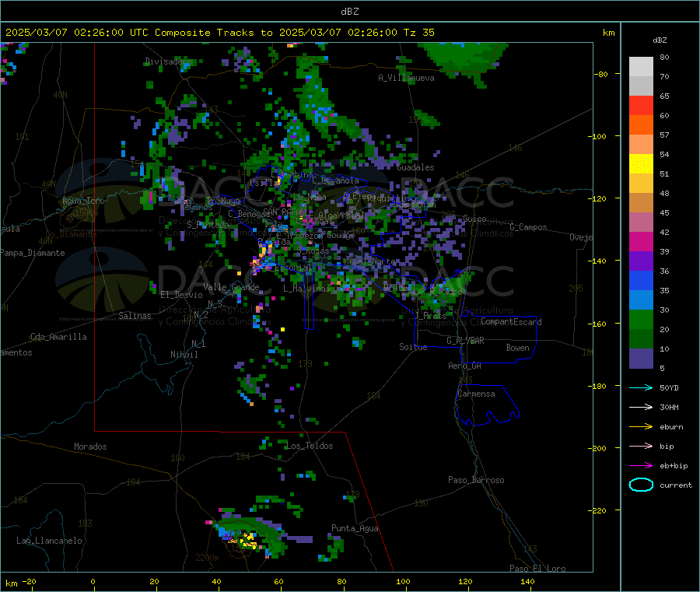Click the Soitue place label
The width and height of the screenshot is (700, 592).
coord(413,347)
